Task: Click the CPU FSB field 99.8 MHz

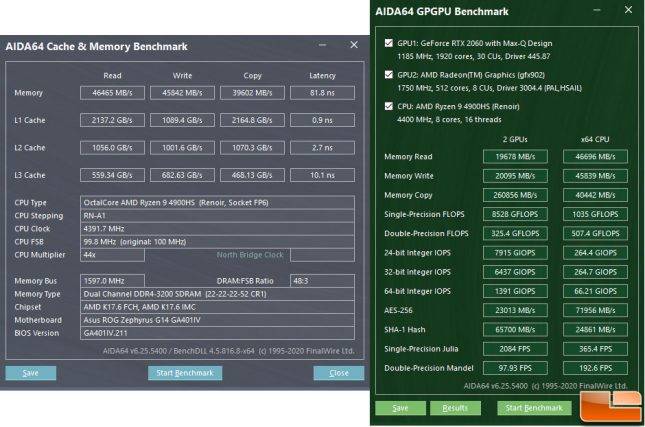Action: pos(217,242)
